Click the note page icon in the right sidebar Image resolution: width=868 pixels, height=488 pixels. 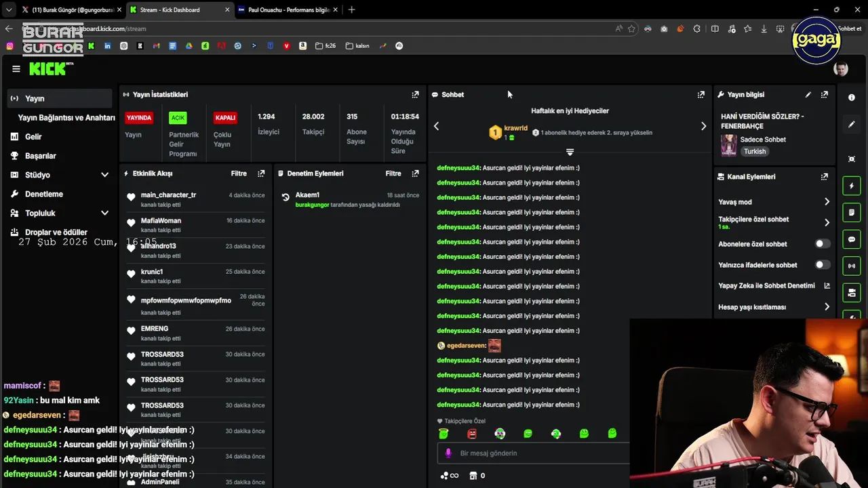pyautogui.click(x=852, y=212)
